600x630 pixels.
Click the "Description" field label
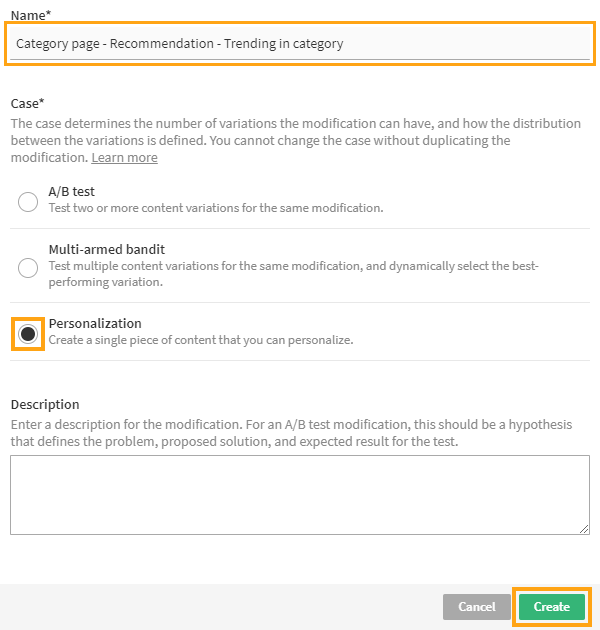(x=45, y=404)
